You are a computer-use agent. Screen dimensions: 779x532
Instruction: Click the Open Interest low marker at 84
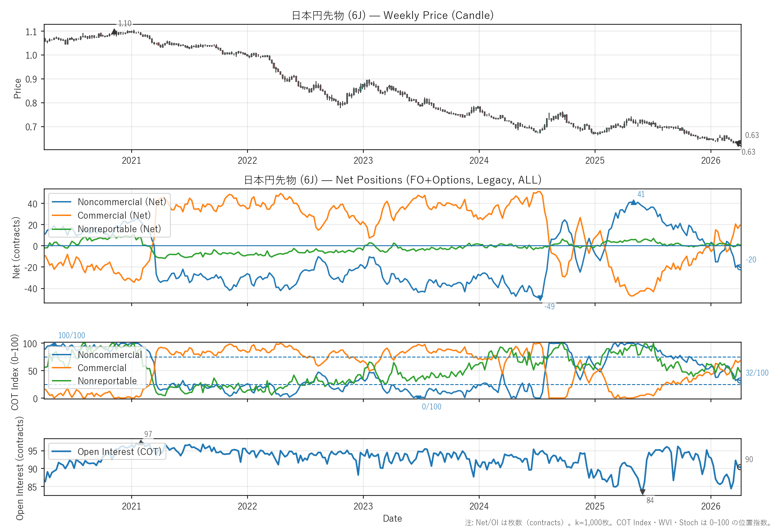642,492
